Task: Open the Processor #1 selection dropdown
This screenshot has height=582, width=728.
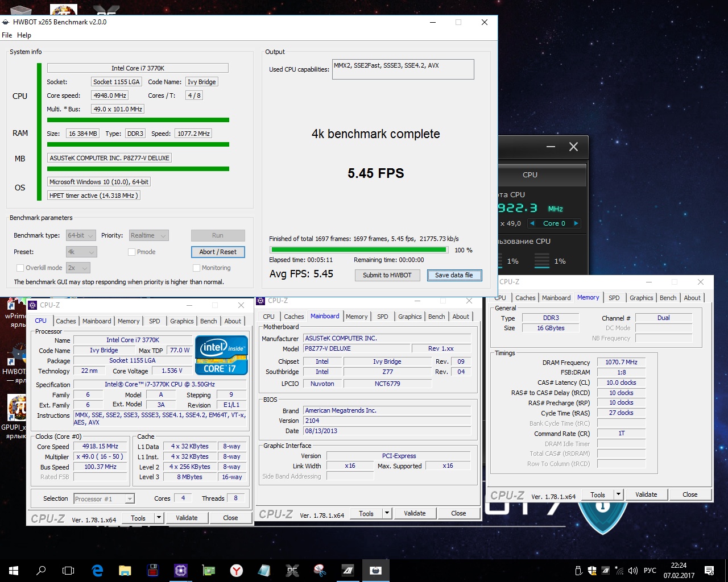Action: [104, 499]
